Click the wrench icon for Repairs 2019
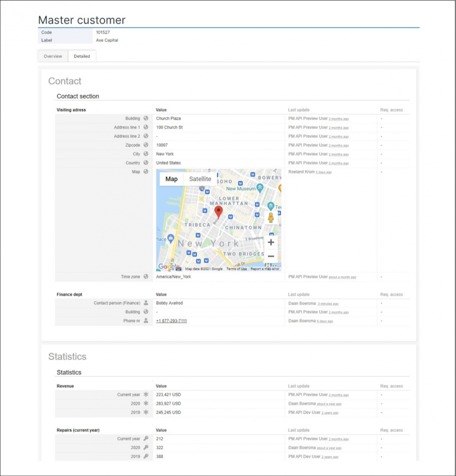This screenshot has width=456, height=476. 146,456
